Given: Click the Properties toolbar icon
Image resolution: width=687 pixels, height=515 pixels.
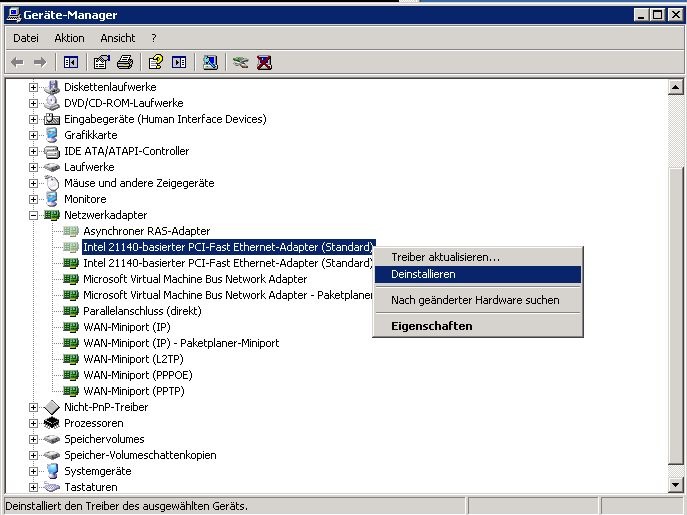Looking at the screenshot, I should point(102,62).
